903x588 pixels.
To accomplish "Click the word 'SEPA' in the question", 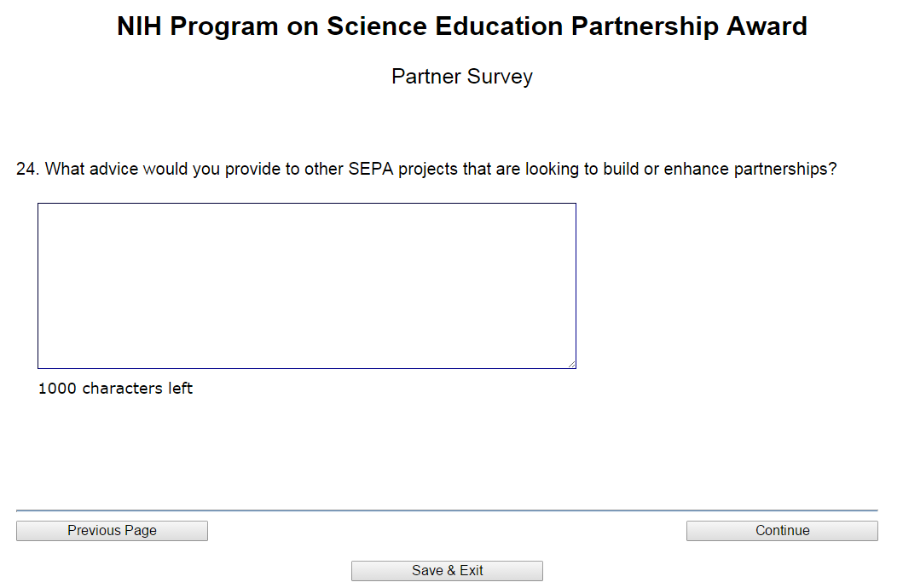I will 371,169.
